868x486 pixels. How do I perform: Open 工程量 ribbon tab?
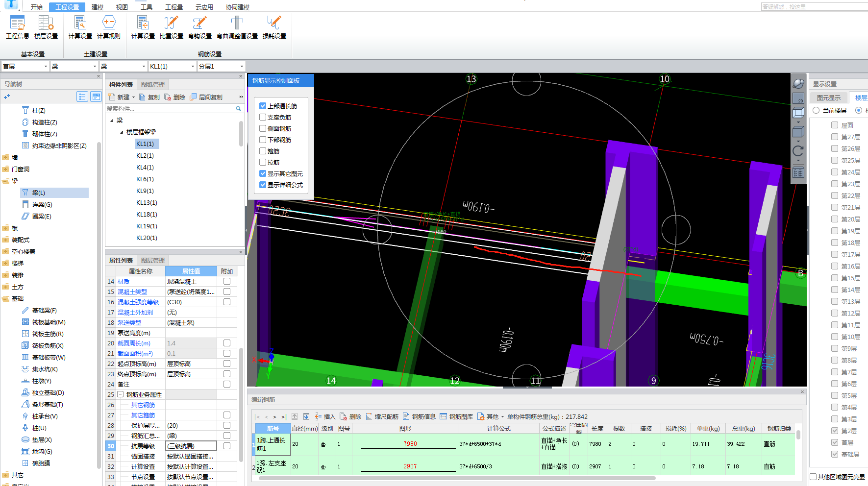pos(174,7)
